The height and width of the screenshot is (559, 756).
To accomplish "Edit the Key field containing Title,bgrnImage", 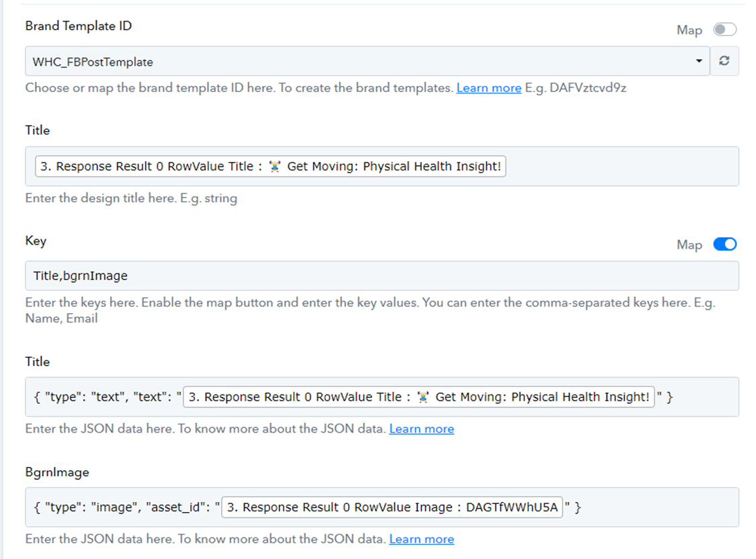I will pyautogui.click(x=382, y=275).
